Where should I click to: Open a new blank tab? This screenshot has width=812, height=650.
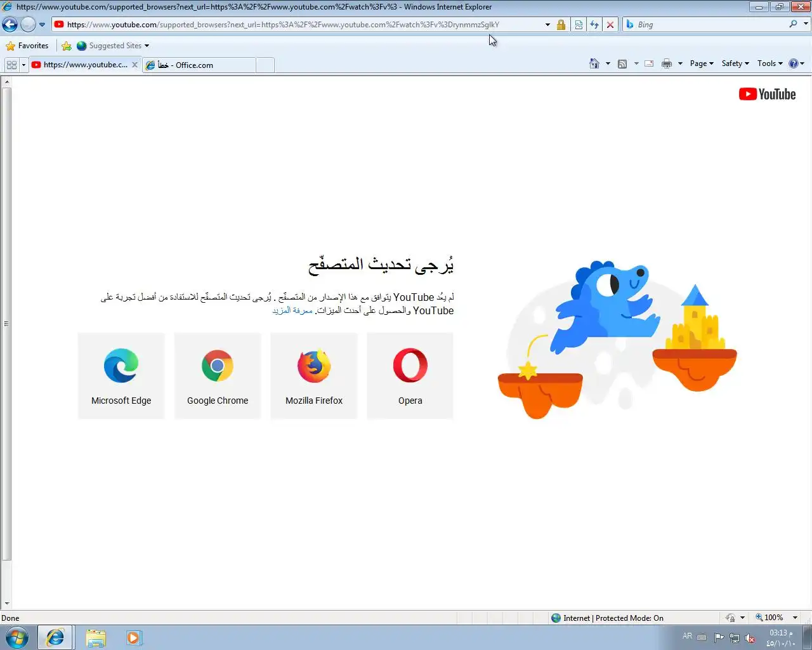point(265,65)
